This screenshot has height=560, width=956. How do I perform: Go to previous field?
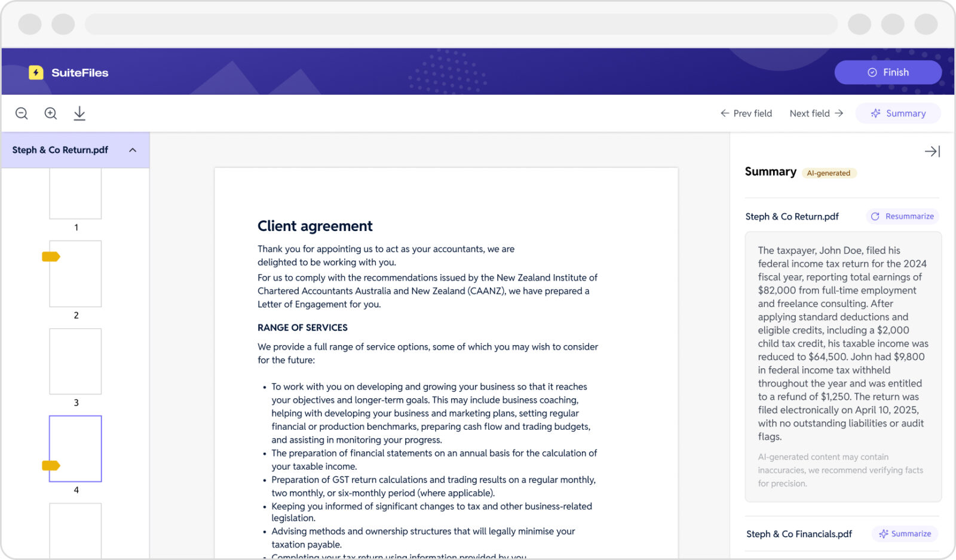click(x=746, y=113)
